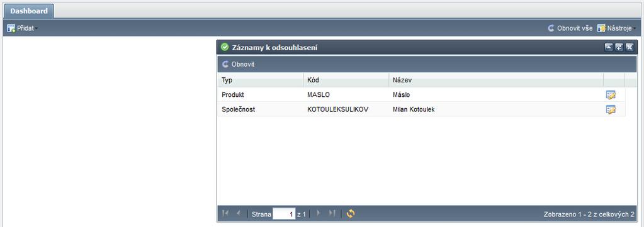Viewport: 644px width, 227px height.
Task: Sort by the Typ column header
Action: 261,80
